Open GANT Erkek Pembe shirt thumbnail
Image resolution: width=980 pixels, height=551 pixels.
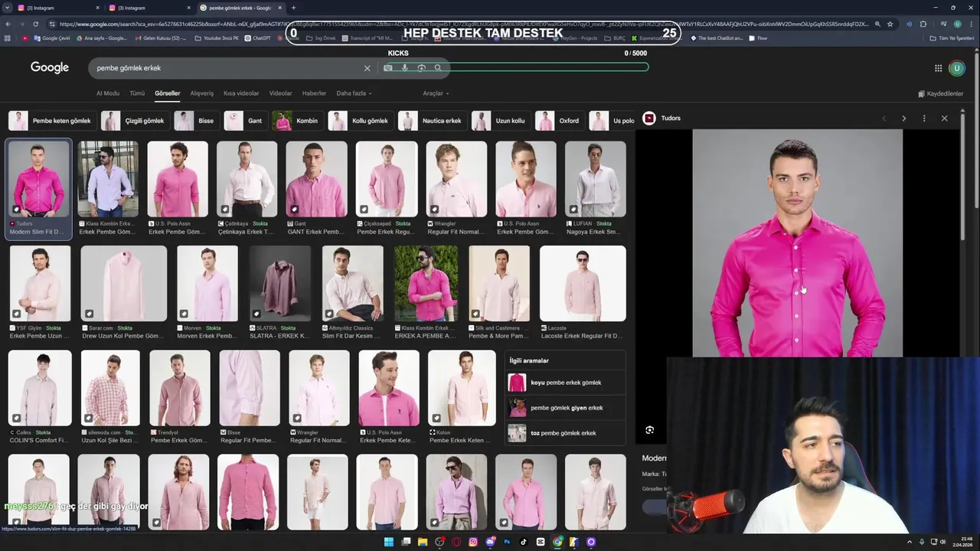coord(316,178)
